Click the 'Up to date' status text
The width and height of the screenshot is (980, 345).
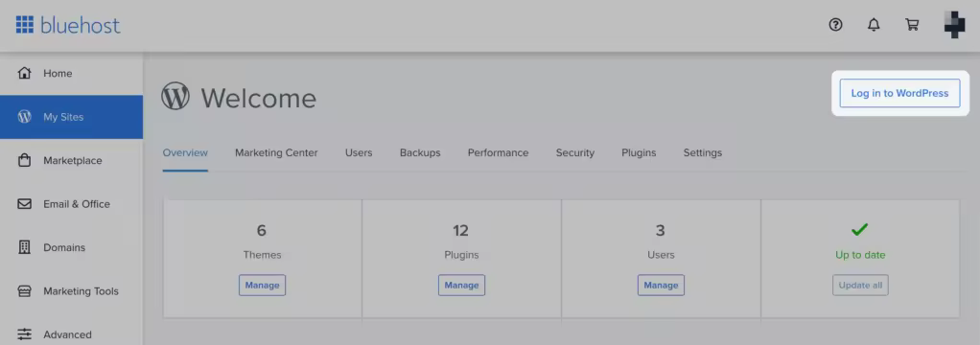tap(860, 255)
